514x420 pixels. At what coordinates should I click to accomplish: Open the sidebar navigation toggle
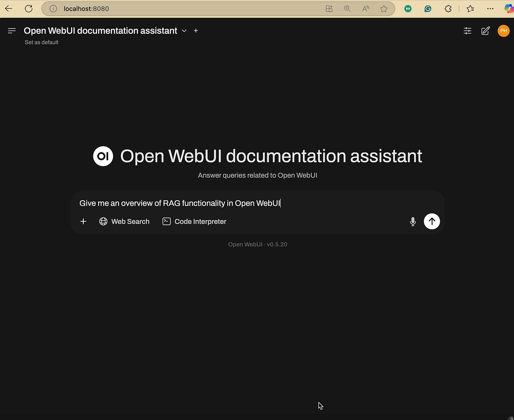pos(12,30)
